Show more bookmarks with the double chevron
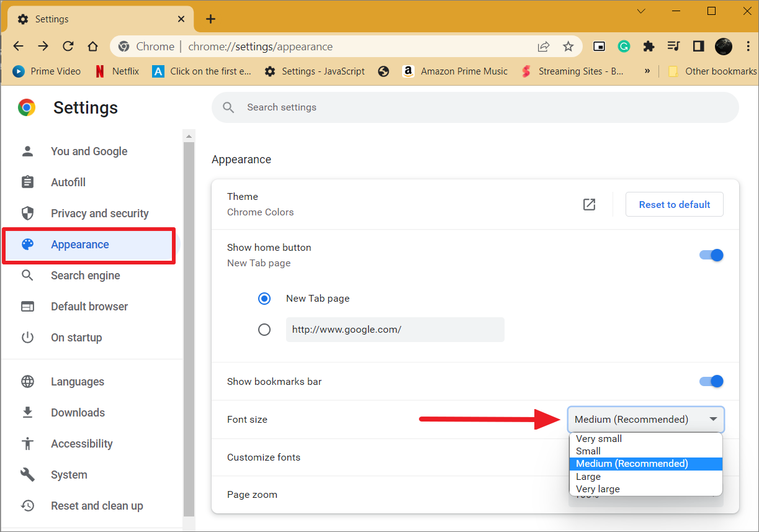 click(647, 71)
